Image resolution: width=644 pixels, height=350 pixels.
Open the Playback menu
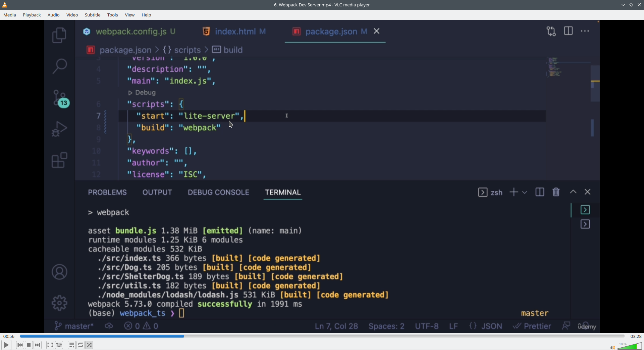[x=32, y=15]
